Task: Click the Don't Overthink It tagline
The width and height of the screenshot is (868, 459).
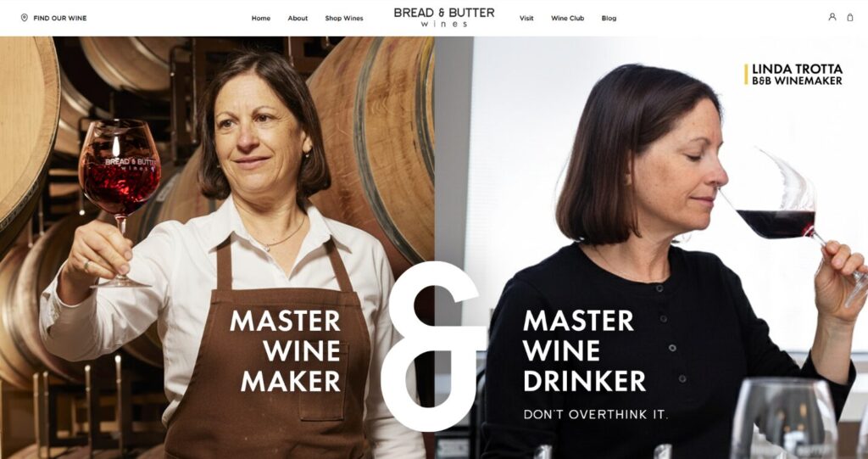Action: [x=596, y=415]
